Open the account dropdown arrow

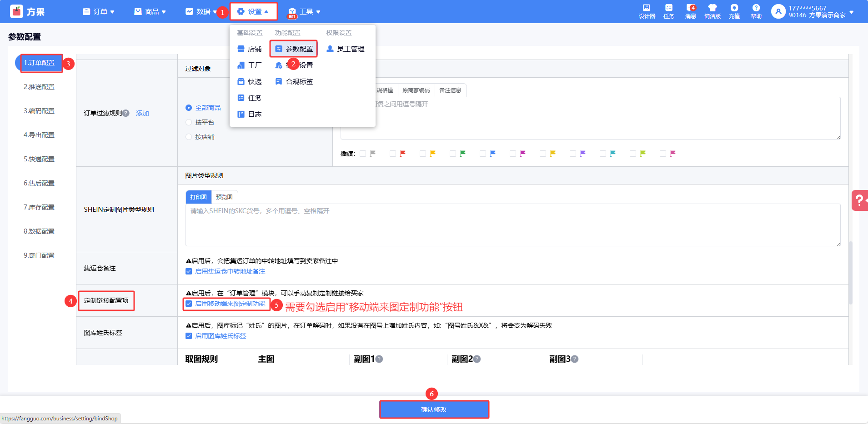(x=851, y=12)
